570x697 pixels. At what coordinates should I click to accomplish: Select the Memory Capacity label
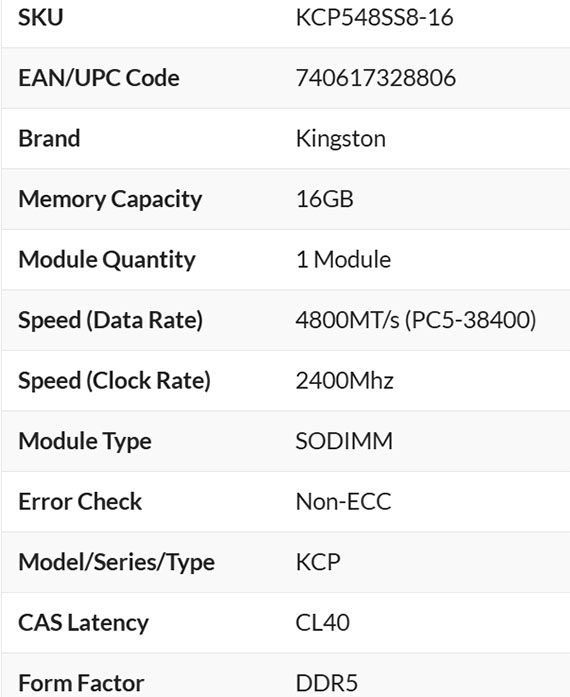110,199
